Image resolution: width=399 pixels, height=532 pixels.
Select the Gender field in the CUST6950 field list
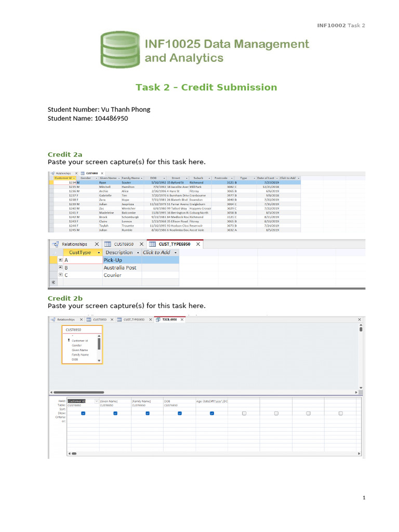point(77,345)
